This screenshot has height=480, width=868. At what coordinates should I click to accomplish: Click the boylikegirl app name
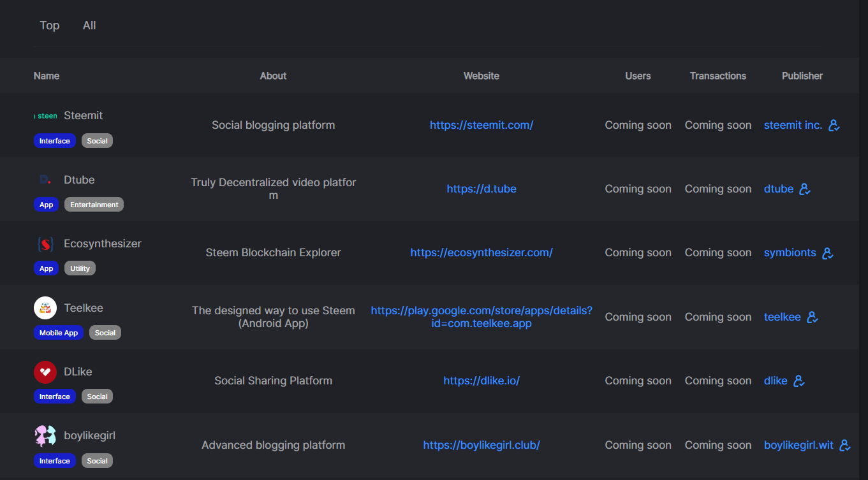89,435
